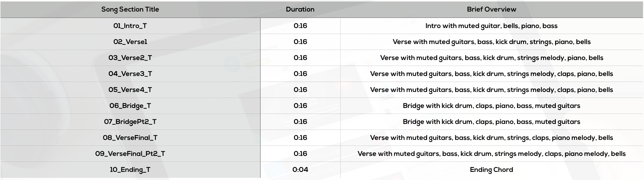The width and height of the screenshot is (644, 180).
Task: Select the 03_Verse2_T row title
Action: pyautogui.click(x=130, y=58)
